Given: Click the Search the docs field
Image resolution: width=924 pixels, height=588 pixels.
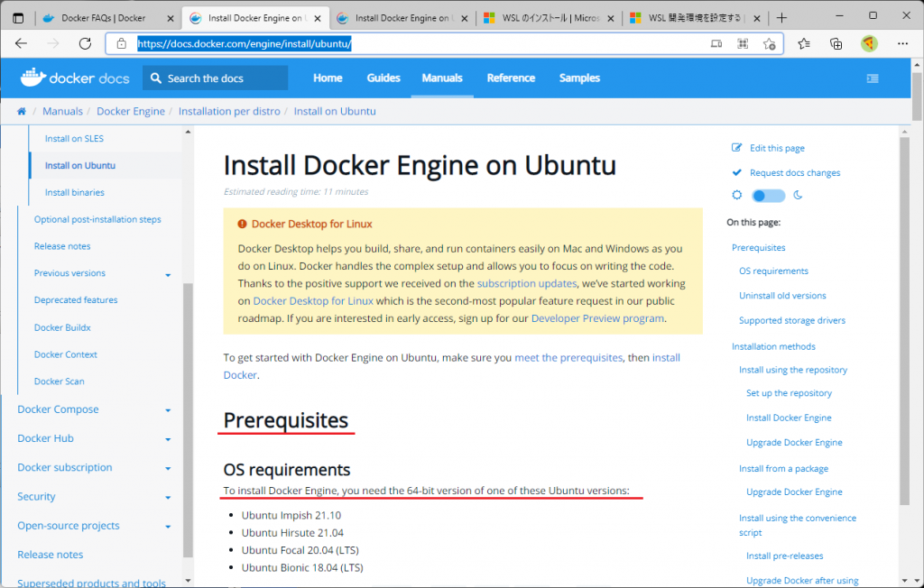Looking at the screenshot, I should click(x=215, y=78).
